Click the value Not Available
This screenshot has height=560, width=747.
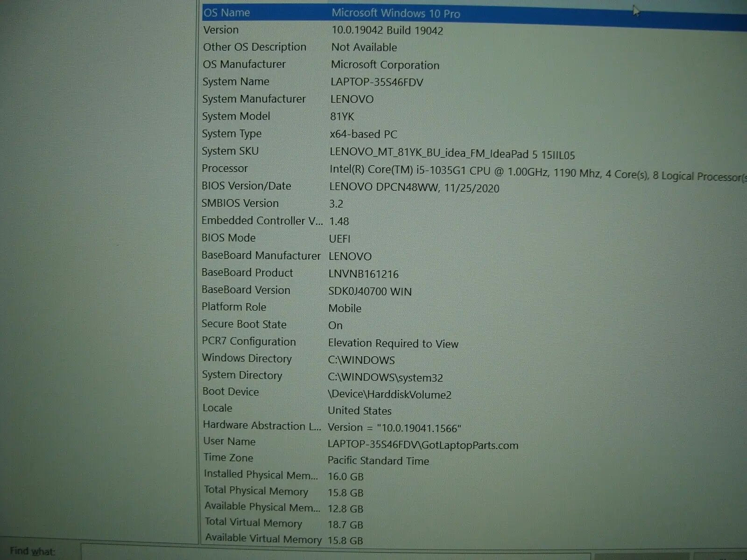coord(364,48)
